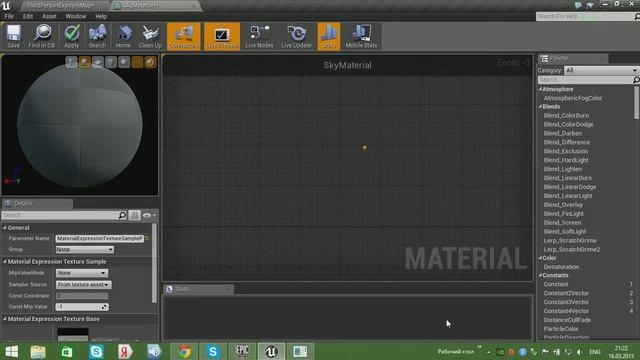Open Google Chrome from the taskbar
640x360 pixels.
point(184,351)
